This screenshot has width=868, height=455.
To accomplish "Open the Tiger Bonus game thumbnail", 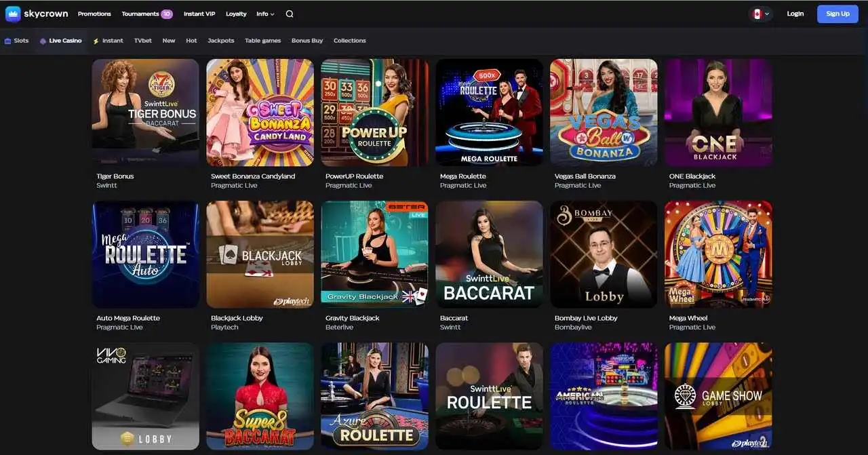I will [145, 112].
